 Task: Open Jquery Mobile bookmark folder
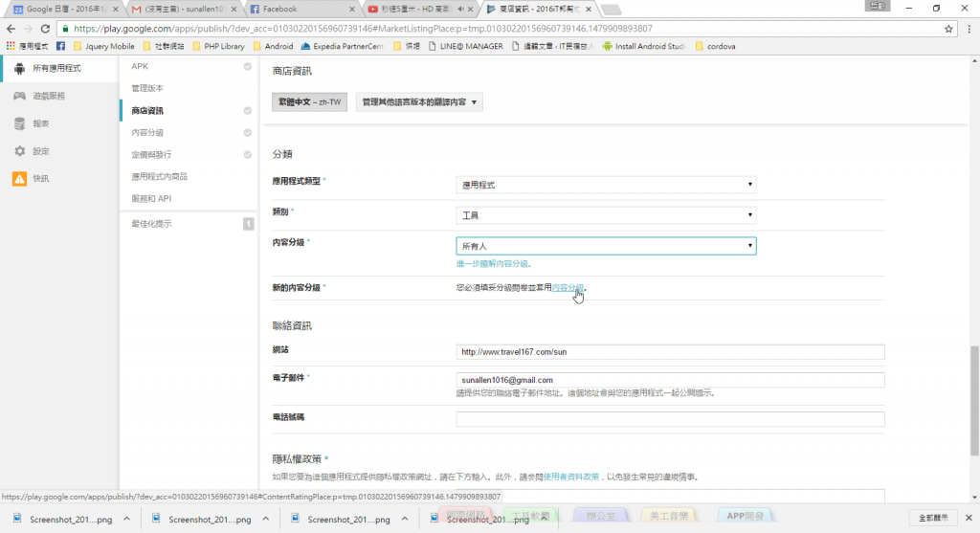[x=103, y=46]
